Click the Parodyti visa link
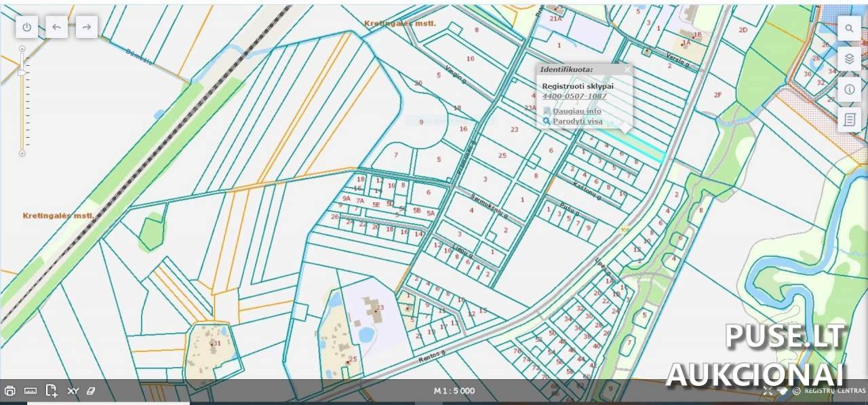The image size is (868, 405). [577, 121]
